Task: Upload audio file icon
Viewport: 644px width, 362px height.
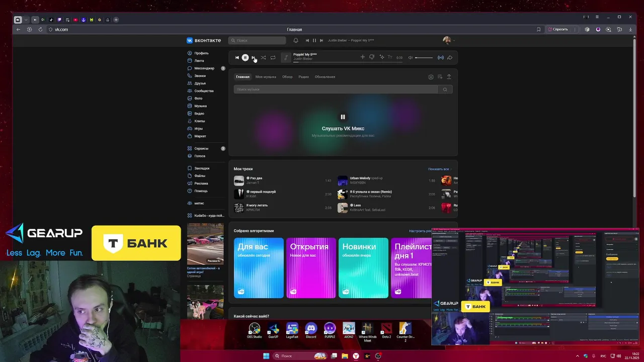Action: 449,77
